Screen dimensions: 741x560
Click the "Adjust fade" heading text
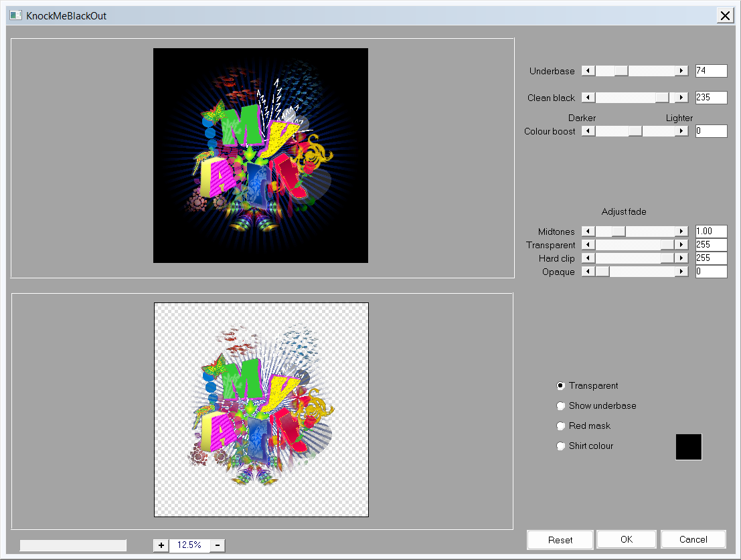(x=624, y=211)
